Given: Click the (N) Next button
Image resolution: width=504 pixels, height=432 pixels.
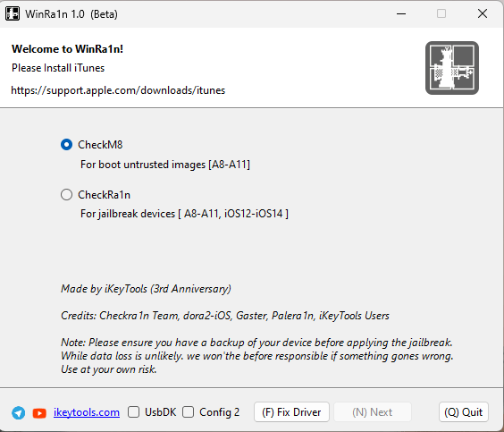Looking at the screenshot, I should point(373,412).
